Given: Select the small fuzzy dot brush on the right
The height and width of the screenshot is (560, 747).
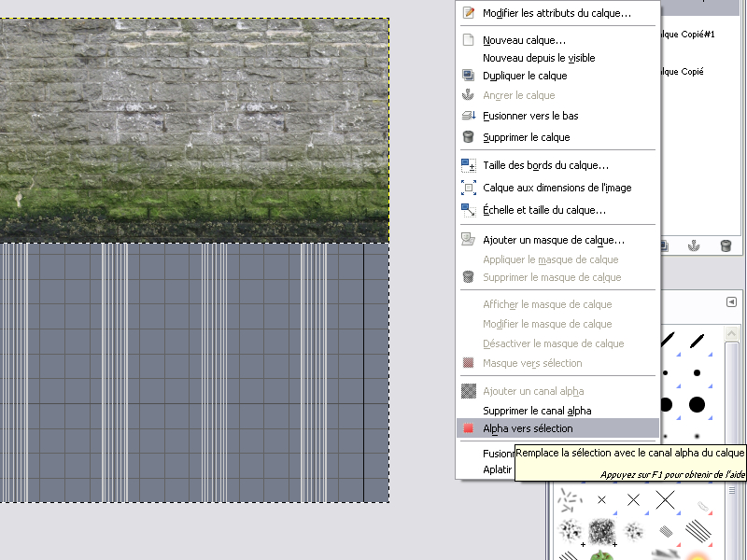Looking at the screenshot, I should [697, 436].
